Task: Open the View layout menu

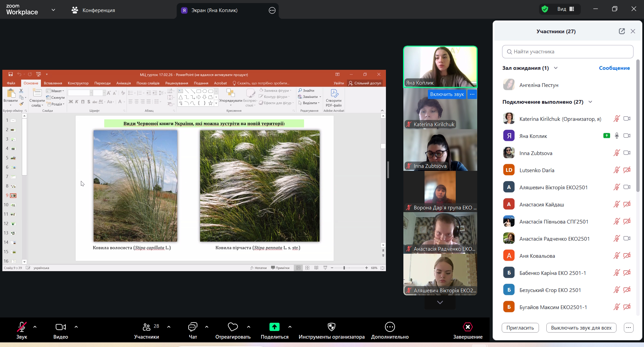Action: pyautogui.click(x=566, y=9)
